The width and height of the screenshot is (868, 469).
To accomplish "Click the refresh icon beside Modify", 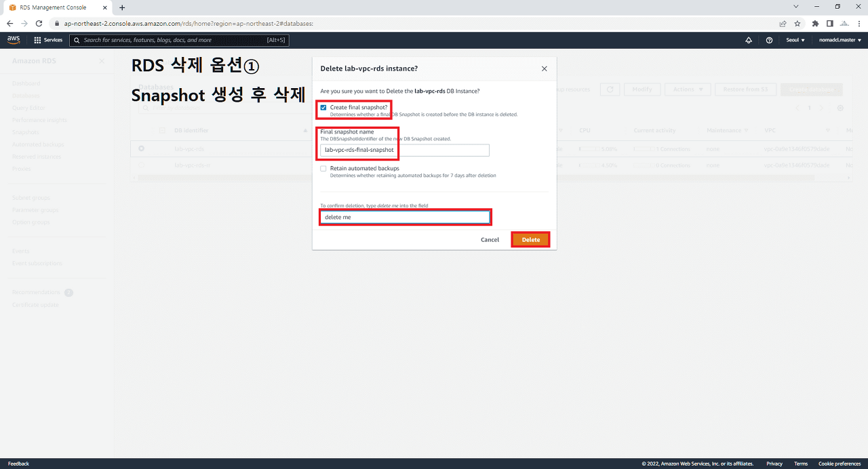I will tap(610, 89).
